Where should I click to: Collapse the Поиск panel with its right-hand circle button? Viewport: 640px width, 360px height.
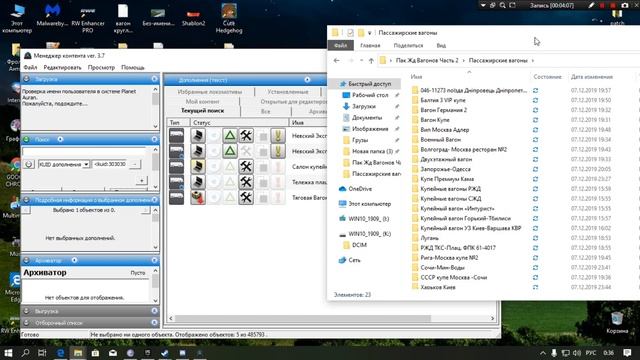click(154, 139)
